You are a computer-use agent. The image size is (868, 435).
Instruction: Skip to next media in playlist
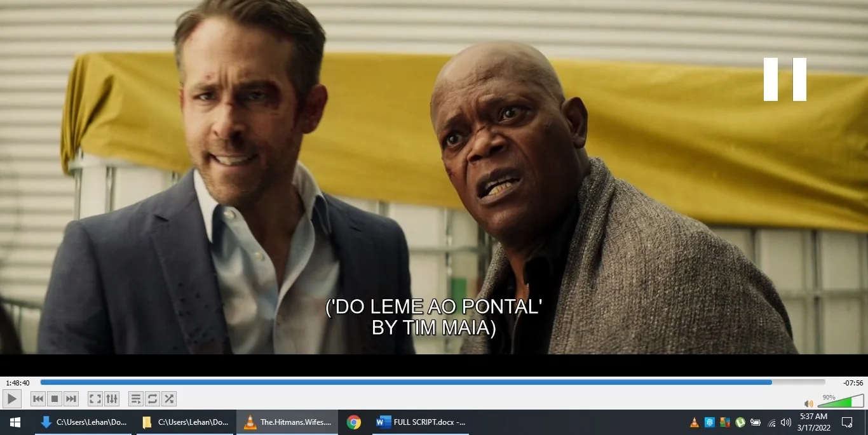tap(71, 399)
